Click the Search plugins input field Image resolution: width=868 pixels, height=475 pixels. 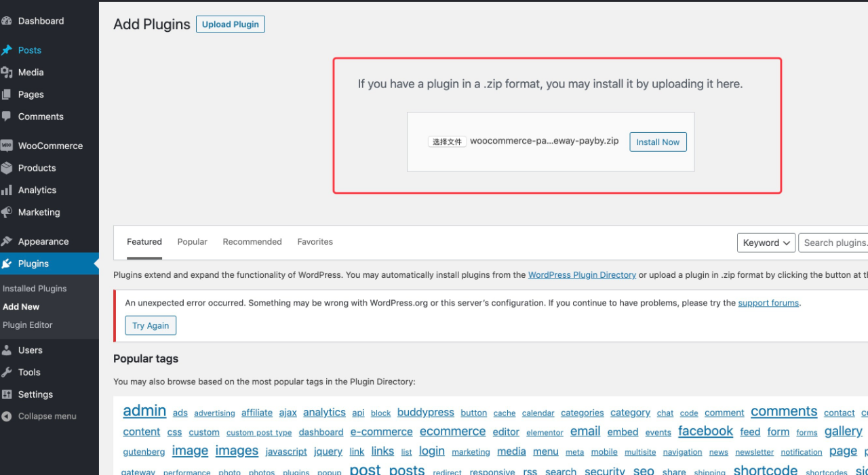(834, 243)
